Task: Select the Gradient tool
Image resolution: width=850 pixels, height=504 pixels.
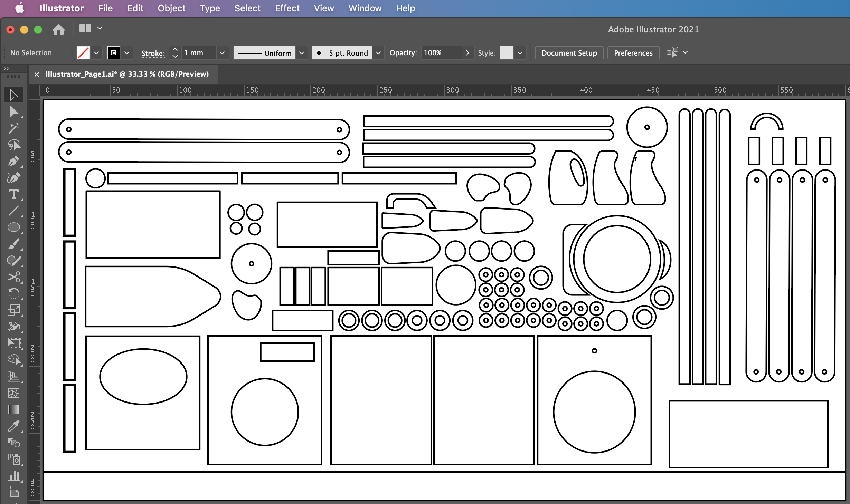Action: tap(14, 409)
